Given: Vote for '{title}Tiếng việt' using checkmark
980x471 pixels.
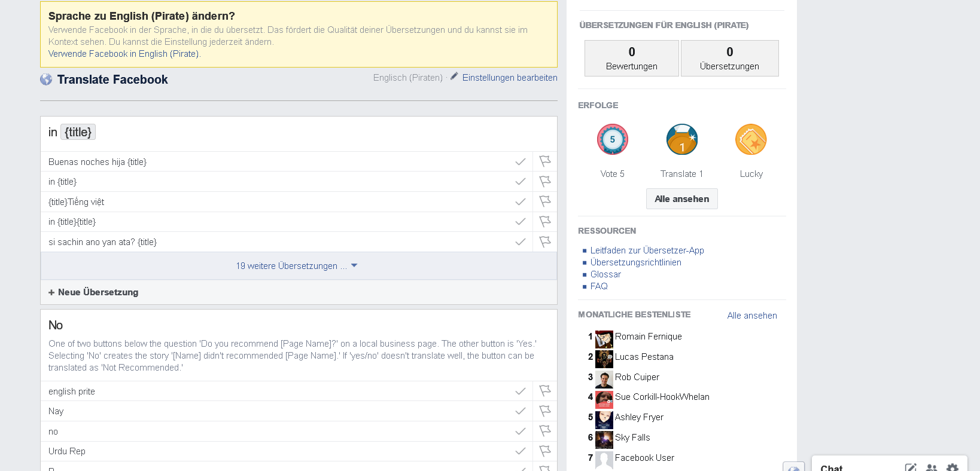Looking at the screenshot, I should (521, 202).
